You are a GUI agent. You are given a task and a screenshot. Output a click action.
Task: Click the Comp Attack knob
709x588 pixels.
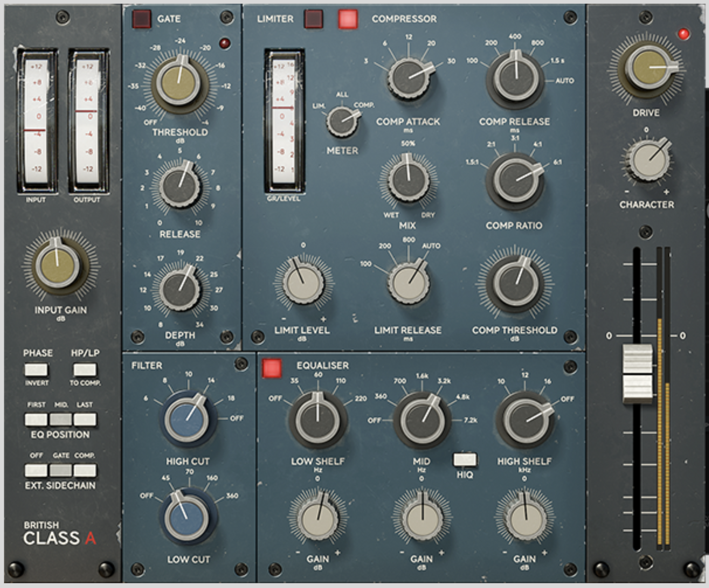[409, 78]
